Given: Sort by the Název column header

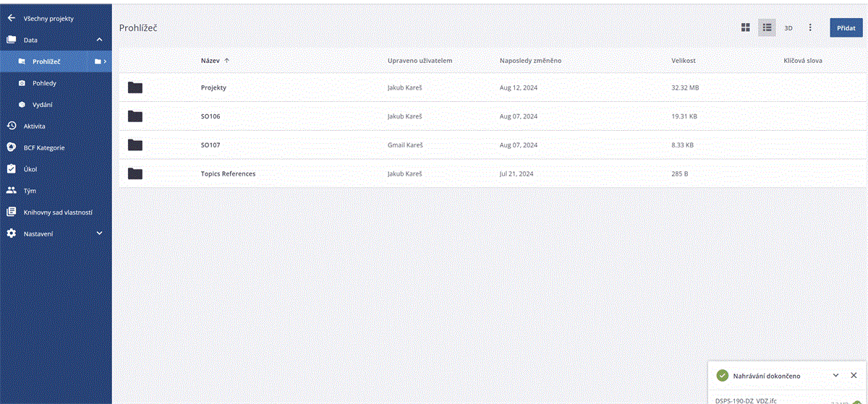Looking at the screenshot, I should (x=210, y=61).
